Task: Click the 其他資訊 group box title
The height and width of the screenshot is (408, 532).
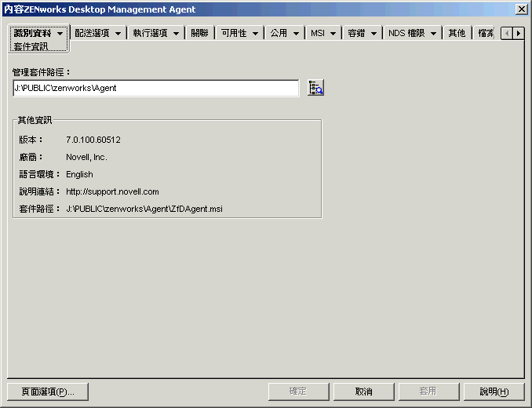Action: pos(35,120)
